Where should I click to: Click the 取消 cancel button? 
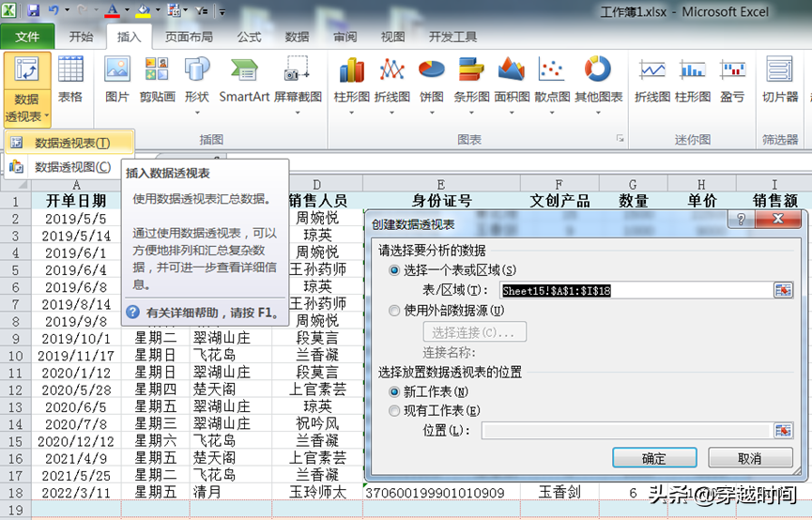(x=750, y=458)
